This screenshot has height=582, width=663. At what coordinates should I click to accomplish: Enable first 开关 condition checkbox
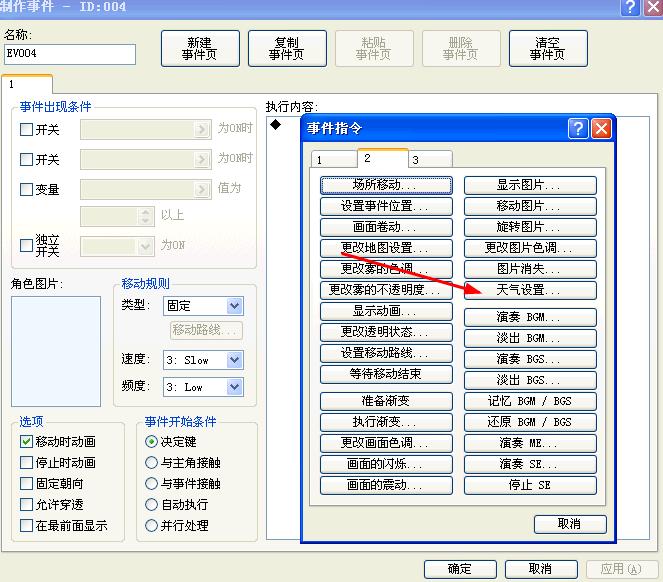click(26, 129)
